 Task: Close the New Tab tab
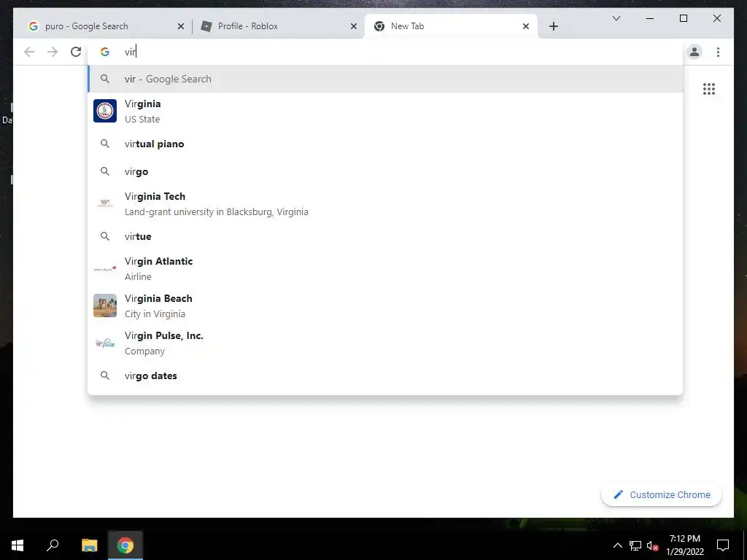click(x=526, y=26)
